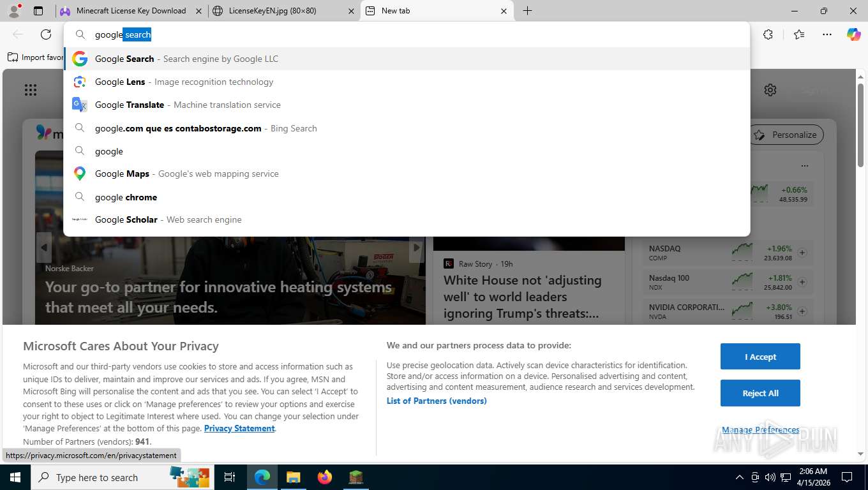The height and width of the screenshot is (490, 868).
Task: Show hidden system tray icons
Action: (x=740, y=477)
